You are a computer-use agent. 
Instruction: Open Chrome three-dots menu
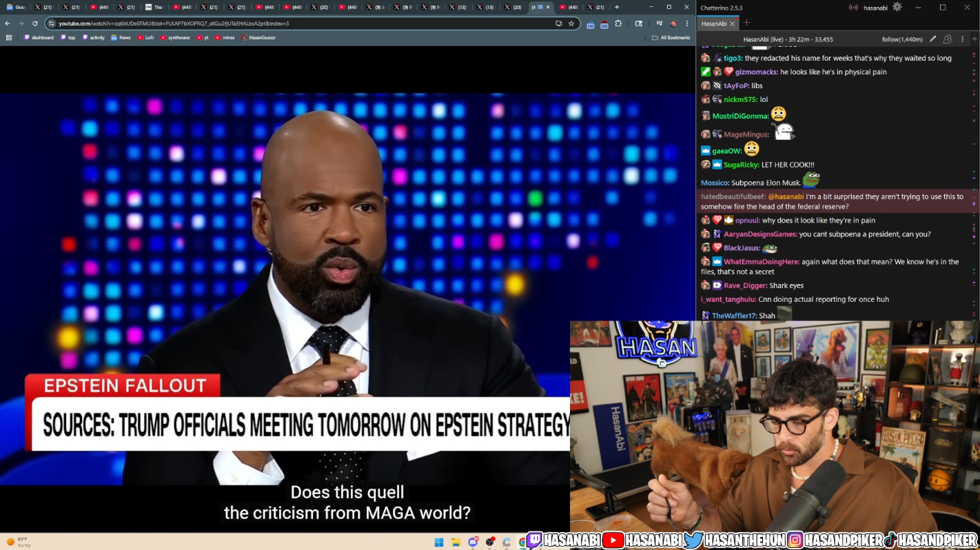coord(687,23)
